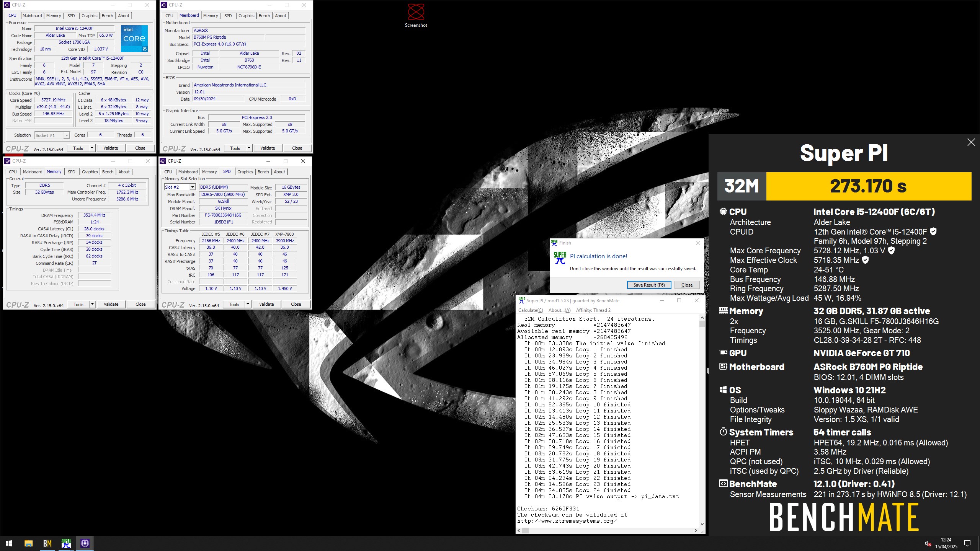Click the Checksum: 6260F331 line
The image size is (980, 551).
click(548, 509)
